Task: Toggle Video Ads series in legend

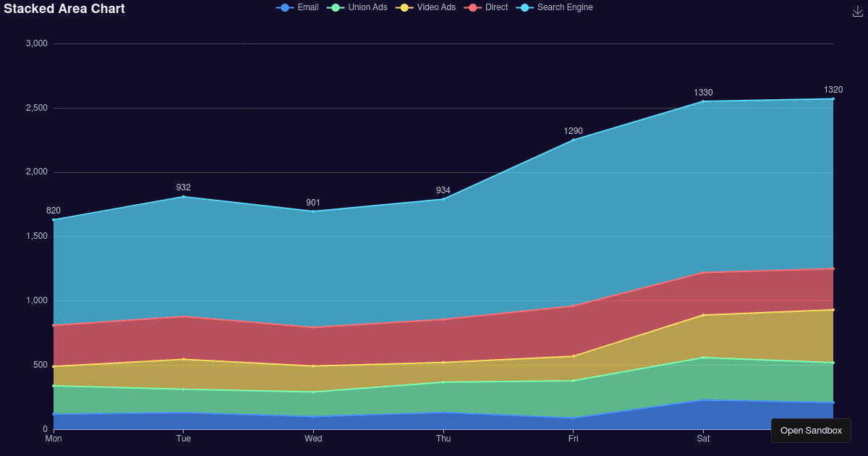Action: (427, 7)
